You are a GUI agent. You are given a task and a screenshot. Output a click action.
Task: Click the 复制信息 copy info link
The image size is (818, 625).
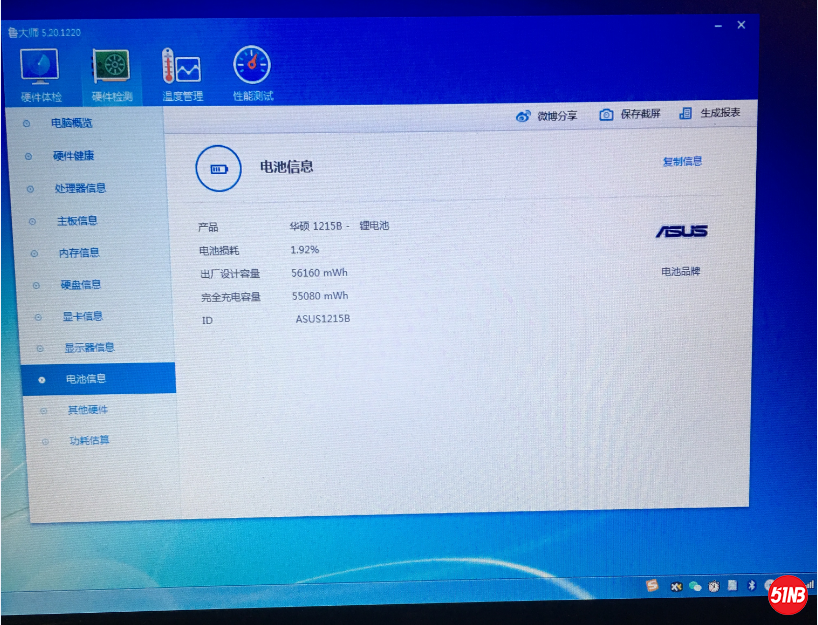[x=682, y=161]
